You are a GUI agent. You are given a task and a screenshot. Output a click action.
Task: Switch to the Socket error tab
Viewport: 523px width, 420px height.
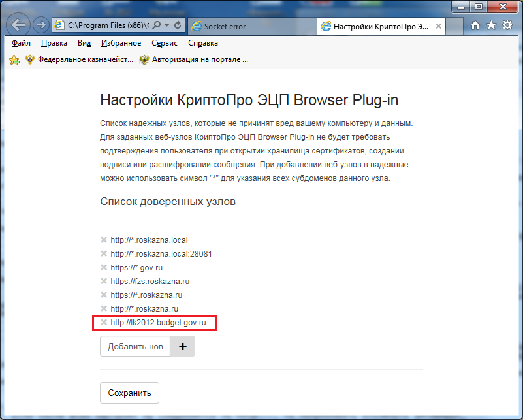252,26
